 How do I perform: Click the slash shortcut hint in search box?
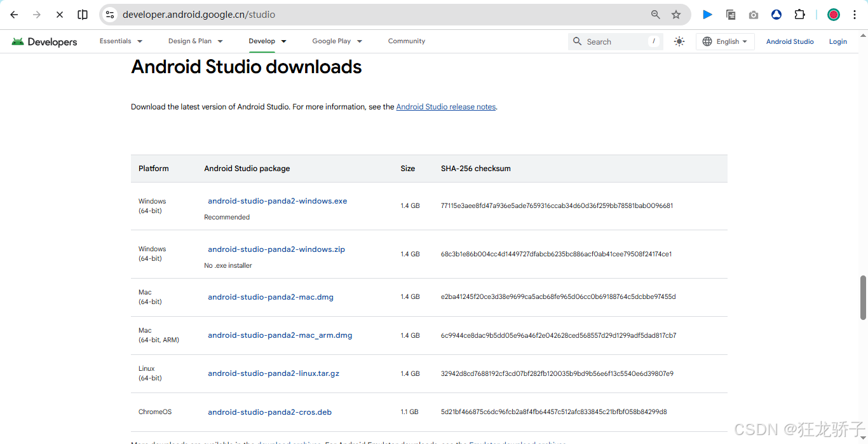[654, 41]
